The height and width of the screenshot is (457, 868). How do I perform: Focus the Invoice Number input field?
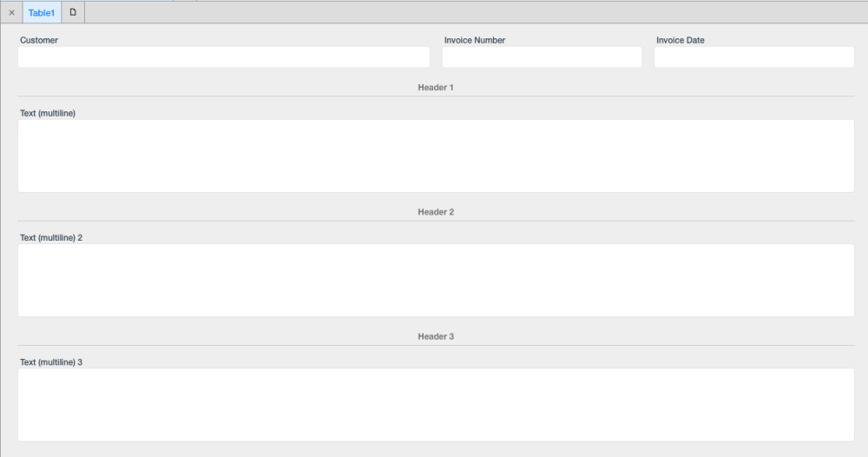[542, 57]
